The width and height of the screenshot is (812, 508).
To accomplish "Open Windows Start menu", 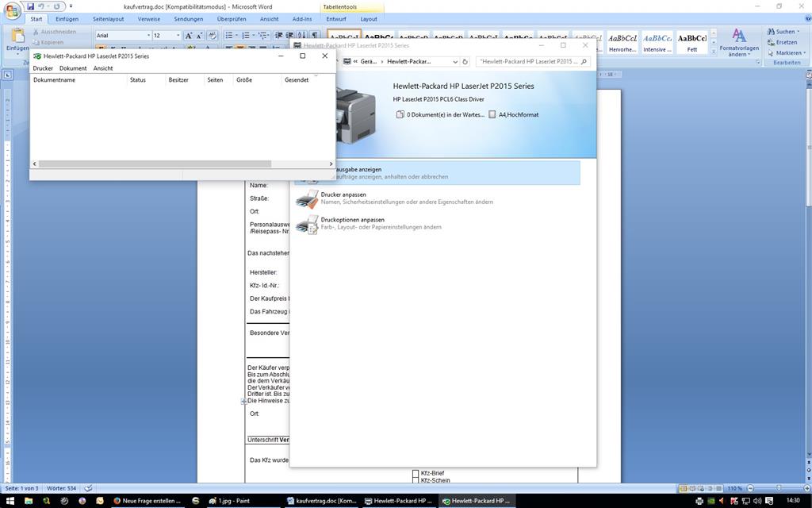I will point(9,502).
